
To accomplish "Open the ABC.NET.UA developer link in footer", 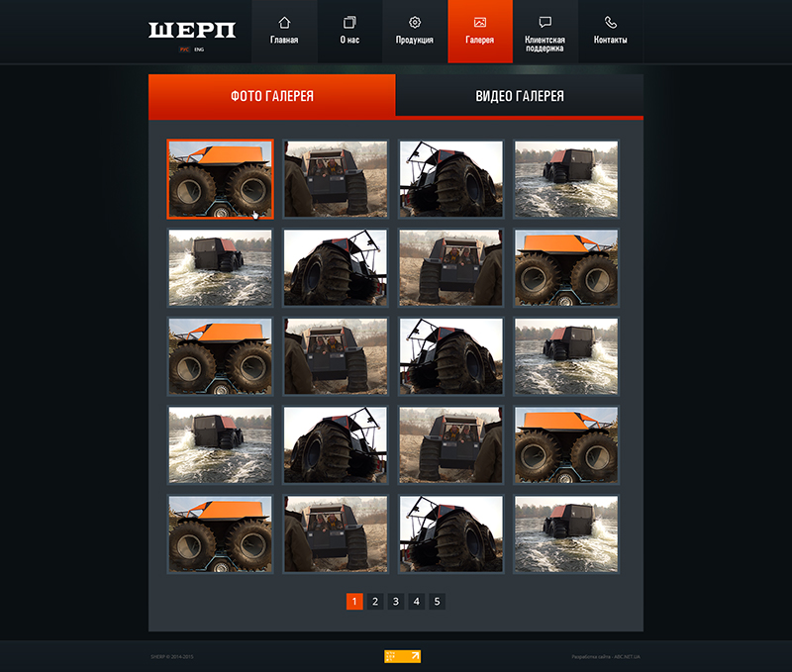I will [x=622, y=656].
